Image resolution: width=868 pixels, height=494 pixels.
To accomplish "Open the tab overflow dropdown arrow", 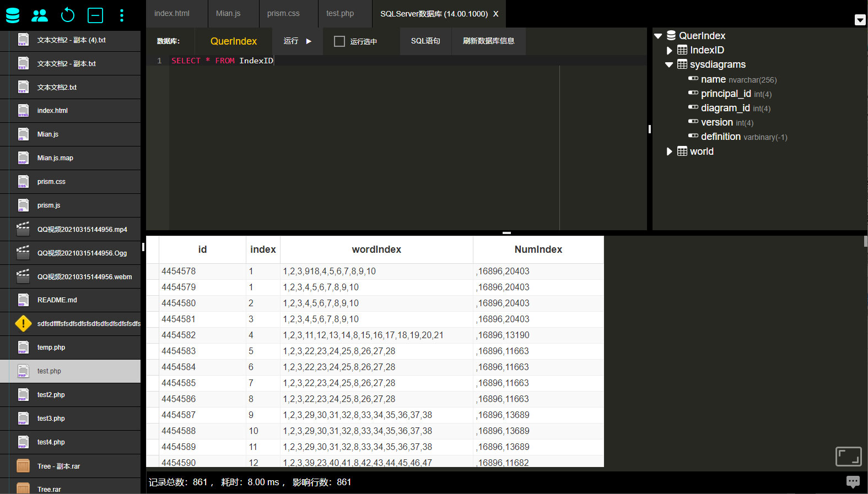I will click(860, 20).
